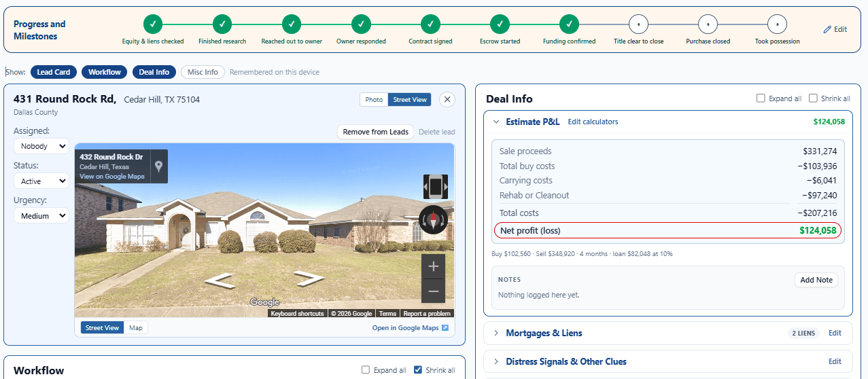This screenshot has height=379, width=868.
Task: Toggle the Workflow show pill
Action: point(105,72)
